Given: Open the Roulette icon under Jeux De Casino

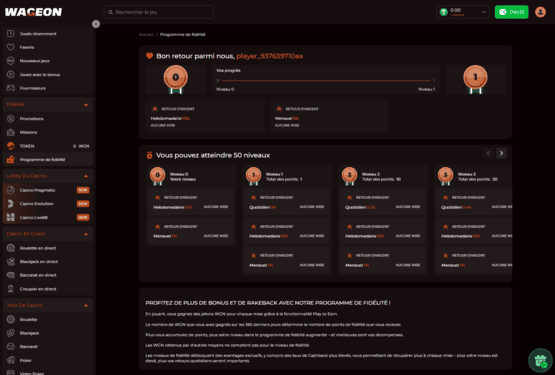Looking at the screenshot, I should click(11, 319).
